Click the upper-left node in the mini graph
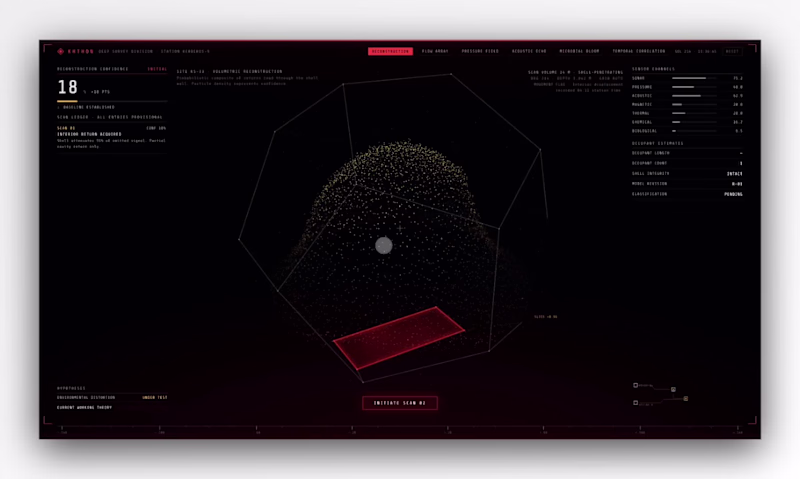The height and width of the screenshot is (479, 800). (x=636, y=385)
